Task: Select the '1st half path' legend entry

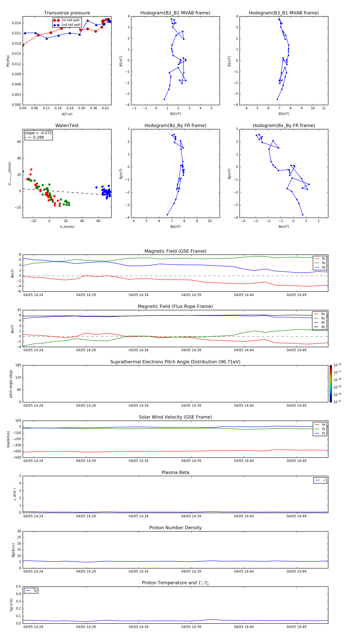Action: coord(67,20)
